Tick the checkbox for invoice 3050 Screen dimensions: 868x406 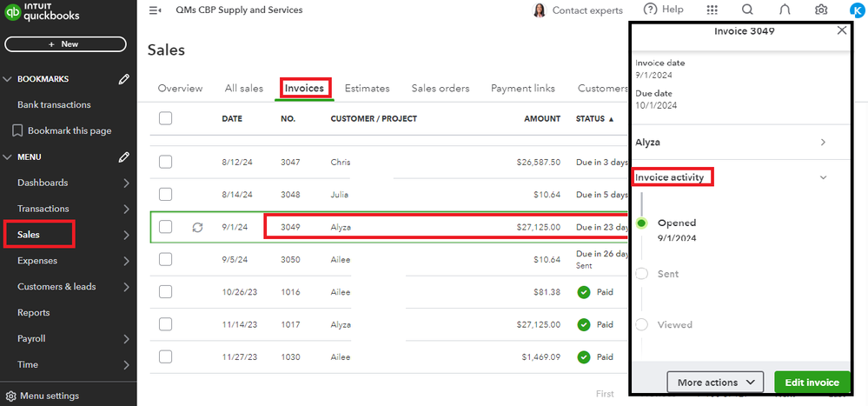166,259
